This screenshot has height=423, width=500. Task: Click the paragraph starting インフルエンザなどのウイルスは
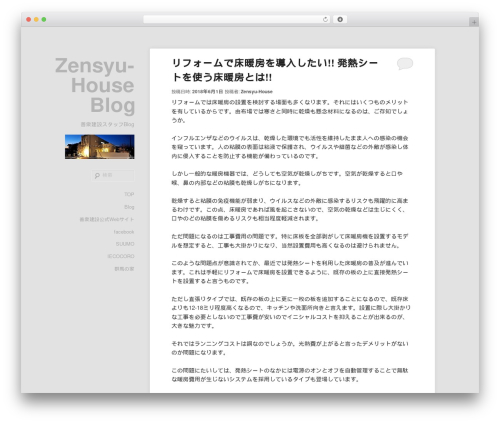tap(290, 147)
